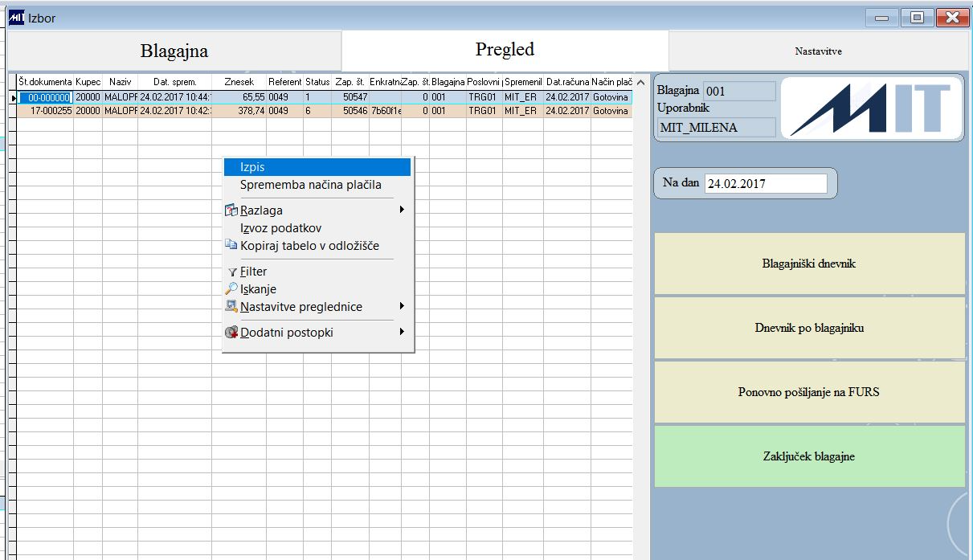This screenshot has width=973, height=560.
Task: Click the amount cell 65,55
Action: click(x=239, y=97)
